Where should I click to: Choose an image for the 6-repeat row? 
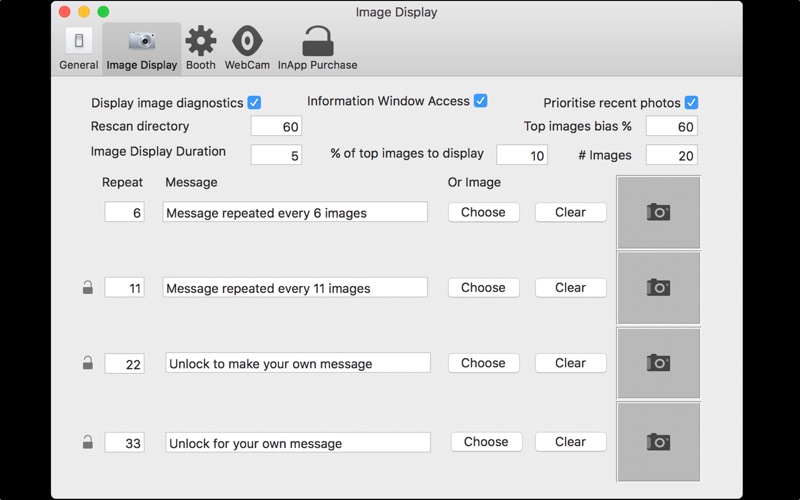tap(484, 212)
